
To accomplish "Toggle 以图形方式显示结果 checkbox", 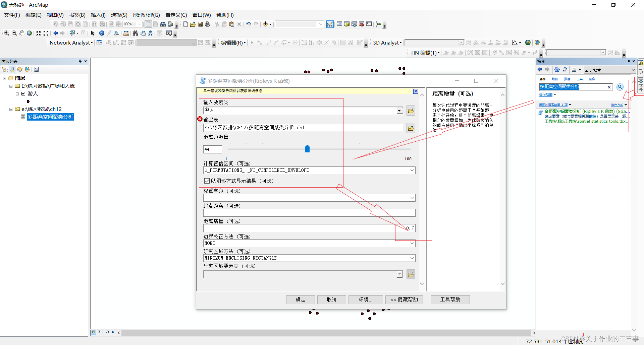I will (x=207, y=181).
